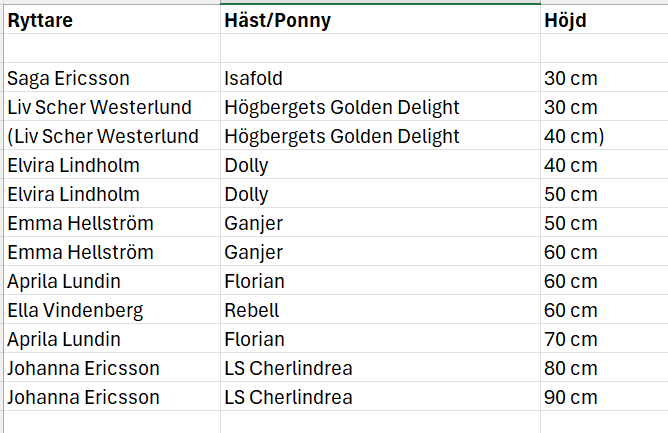Select Emma Hellström in the 60 cm row
The width and height of the screenshot is (668, 433).
click(x=112, y=251)
